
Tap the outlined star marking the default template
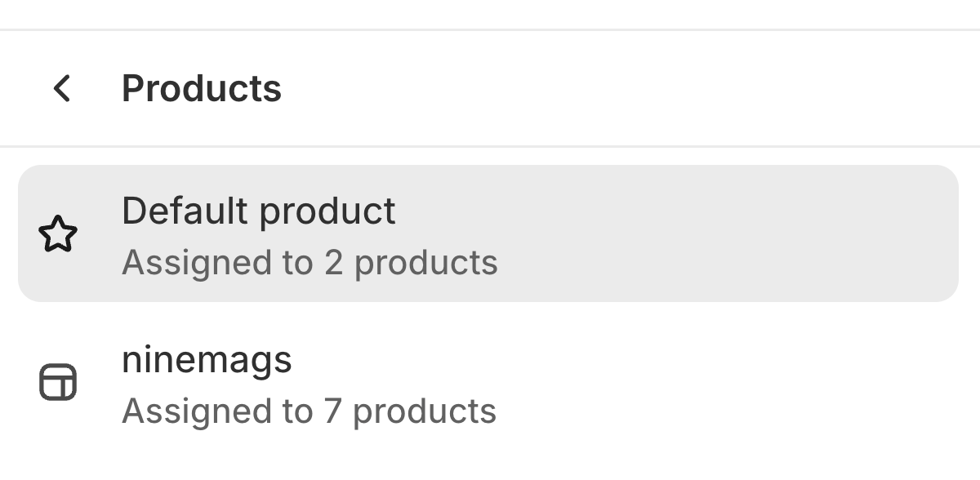click(58, 236)
